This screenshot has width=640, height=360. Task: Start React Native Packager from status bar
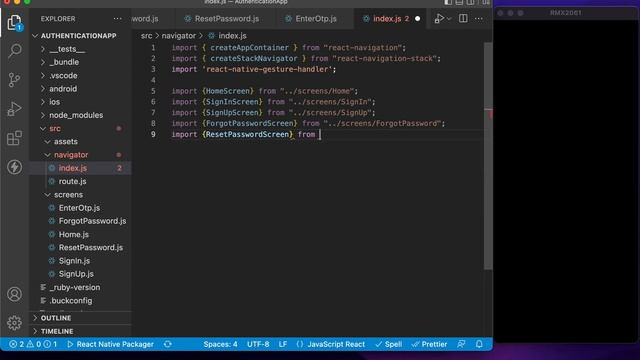pyautogui.click(x=111, y=344)
